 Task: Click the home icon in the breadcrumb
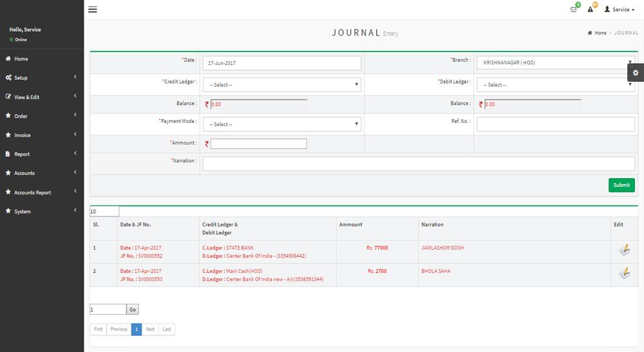[x=590, y=33]
